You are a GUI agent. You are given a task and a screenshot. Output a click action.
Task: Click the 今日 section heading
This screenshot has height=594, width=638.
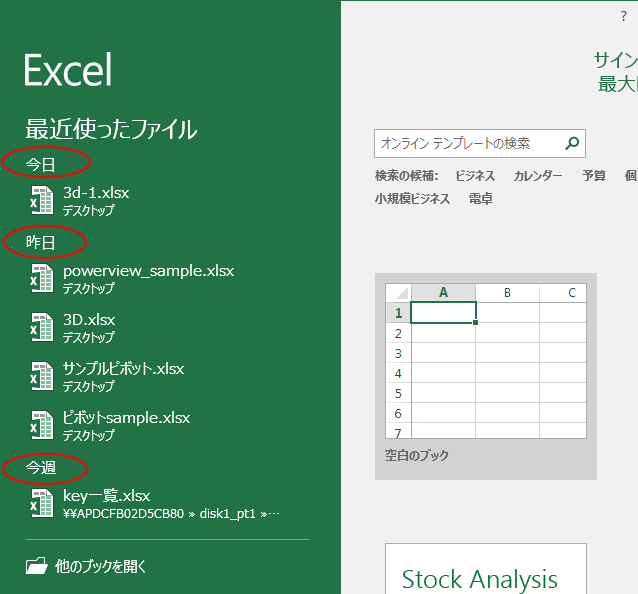point(40,165)
